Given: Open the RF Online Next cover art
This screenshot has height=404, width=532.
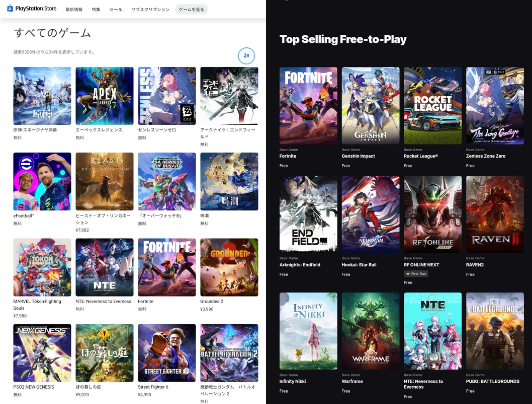Looking at the screenshot, I should 433,214.
